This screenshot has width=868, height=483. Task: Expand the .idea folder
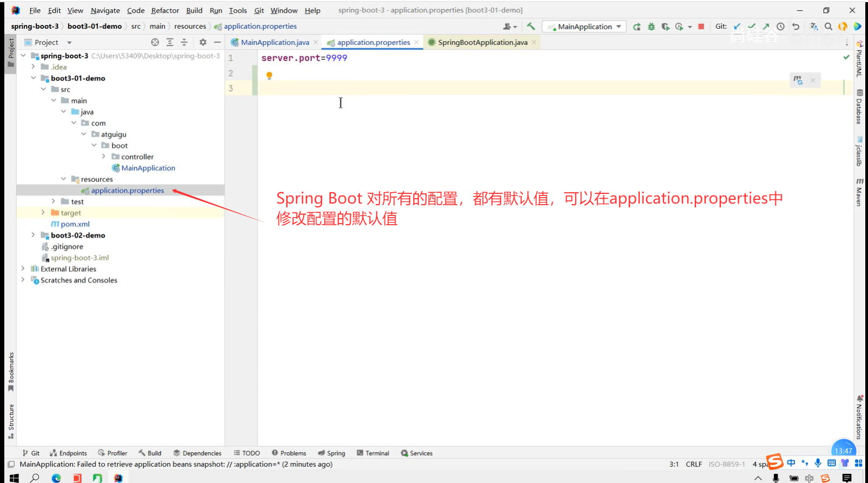tap(34, 67)
